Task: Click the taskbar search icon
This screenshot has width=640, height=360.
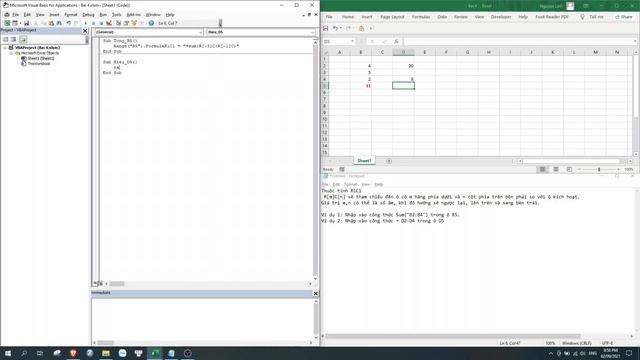Action: 24,353
